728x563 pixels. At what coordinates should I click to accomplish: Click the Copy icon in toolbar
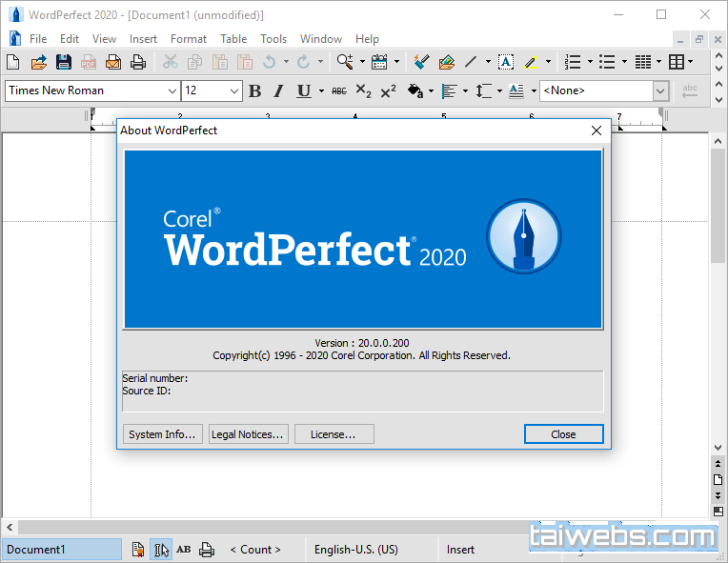pos(194,62)
